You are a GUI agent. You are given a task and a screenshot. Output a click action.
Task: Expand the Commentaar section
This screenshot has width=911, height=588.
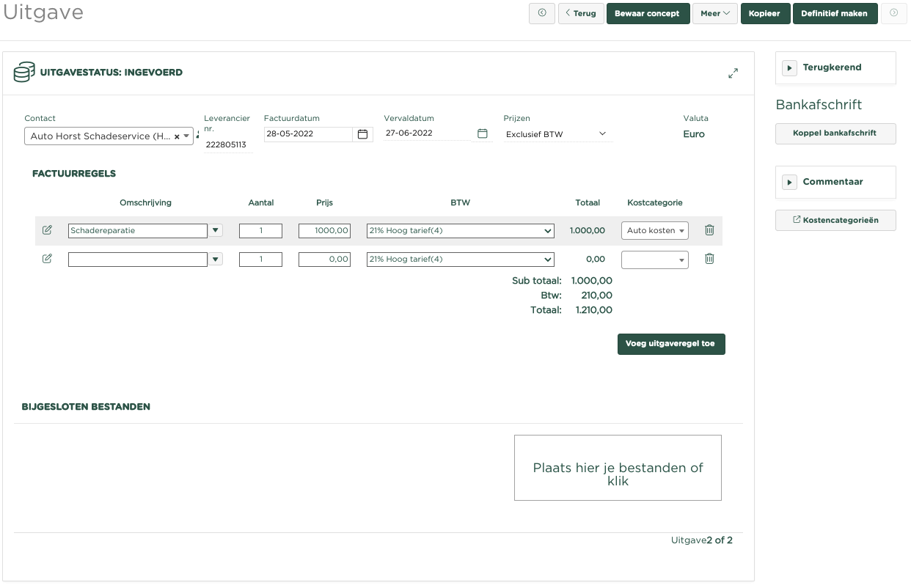pyautogui.click(x=789, y=182)
